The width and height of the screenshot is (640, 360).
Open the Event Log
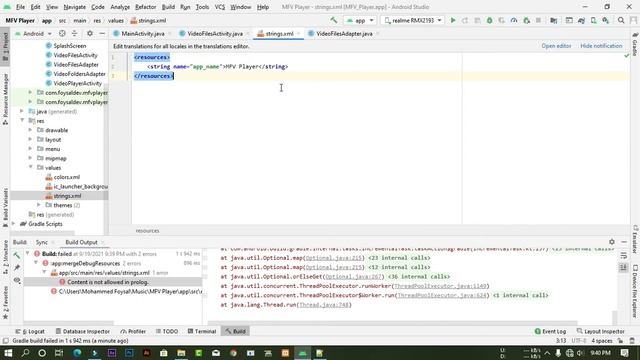pos(550,331)
